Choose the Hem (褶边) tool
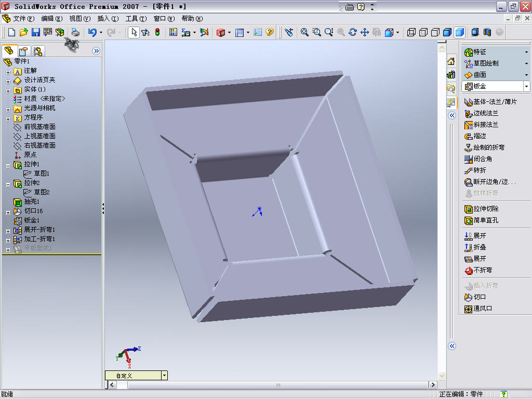The width and height of the screenshot is (532, 399). click(475, 136)
